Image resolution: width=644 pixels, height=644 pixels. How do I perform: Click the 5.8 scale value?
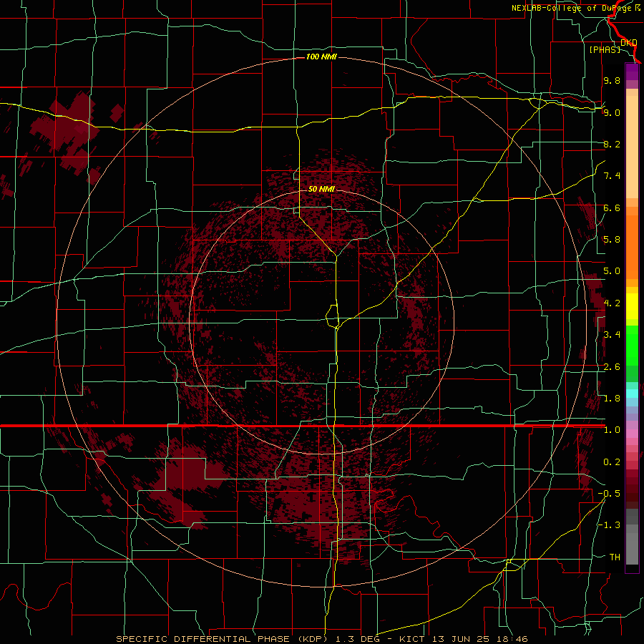point(612,240)
